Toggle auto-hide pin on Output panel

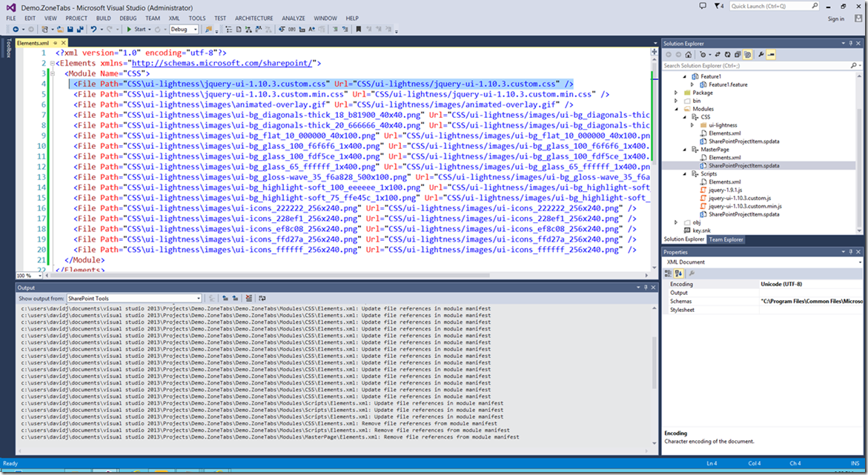646,288
